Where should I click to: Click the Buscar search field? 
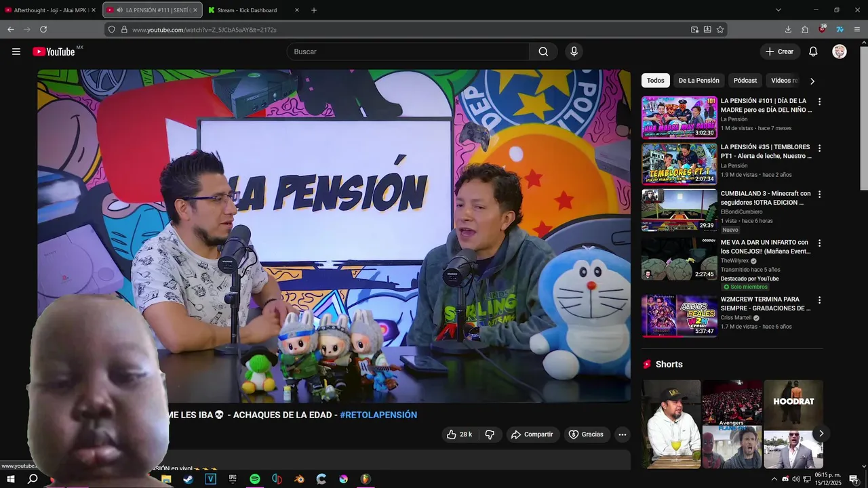[408, 52]
